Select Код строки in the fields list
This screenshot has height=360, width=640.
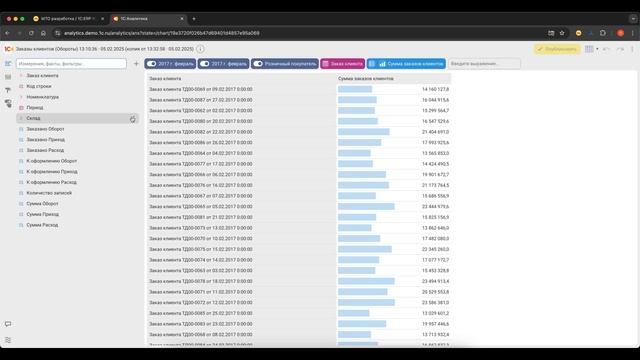pyautogui.click(x=39, y=86)
